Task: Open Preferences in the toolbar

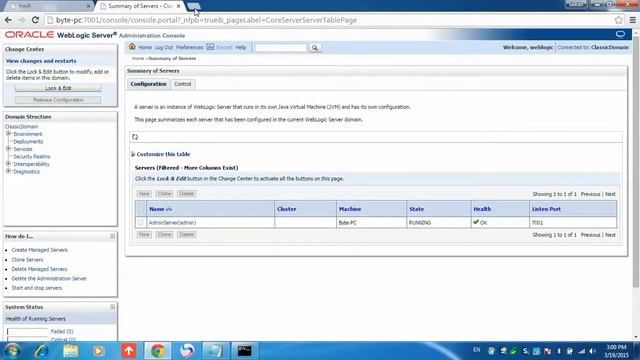Action: coord(189,47)
